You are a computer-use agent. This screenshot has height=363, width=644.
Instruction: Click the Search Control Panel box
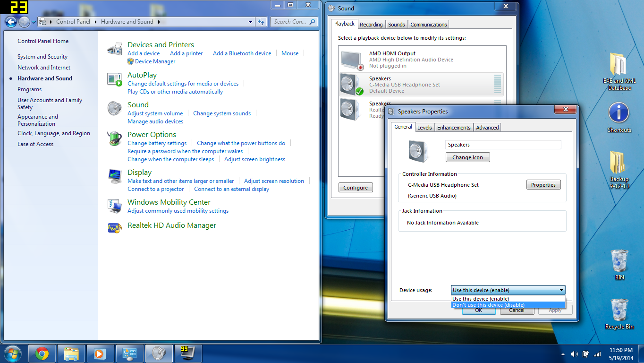click(294, 22)
